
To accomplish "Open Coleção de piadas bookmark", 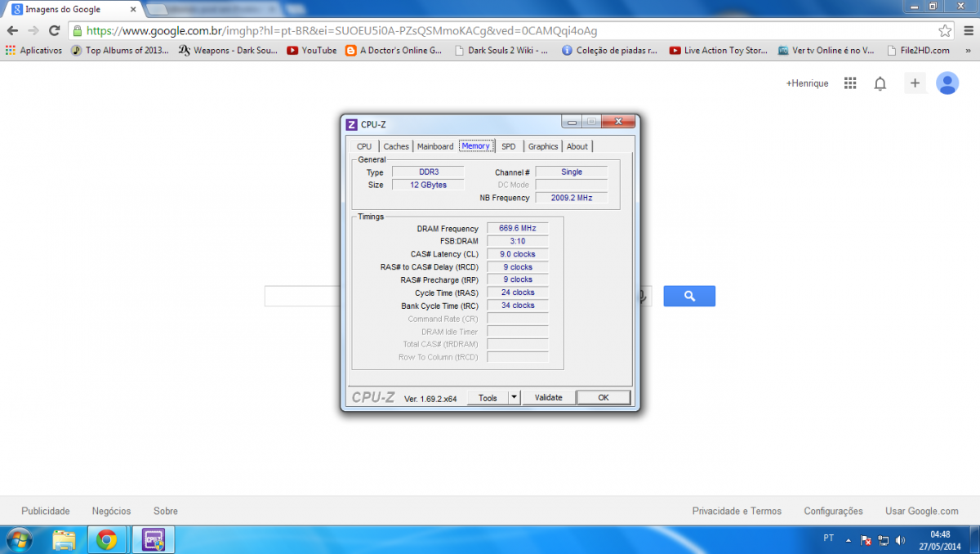I will (x=610, y=50).
